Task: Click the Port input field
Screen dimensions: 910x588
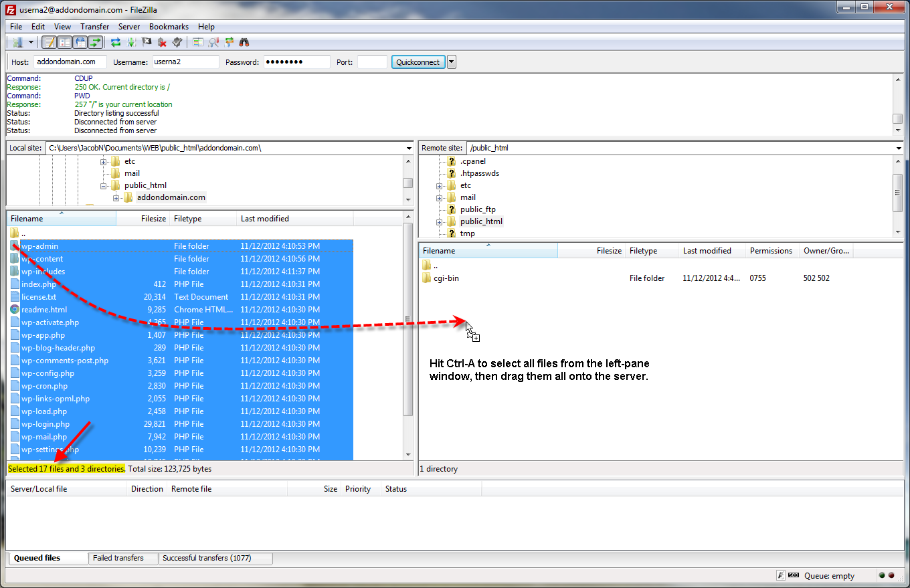Action: click(372, 62)
